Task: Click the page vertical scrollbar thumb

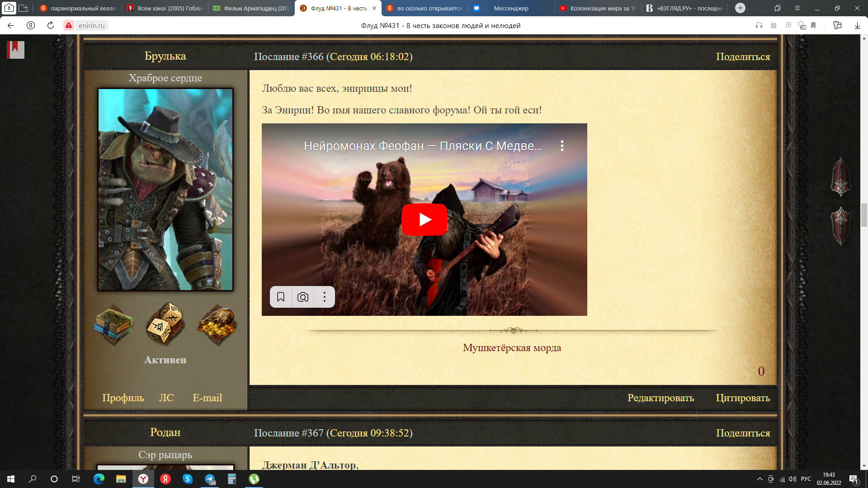Action: [x=864, y=215]
